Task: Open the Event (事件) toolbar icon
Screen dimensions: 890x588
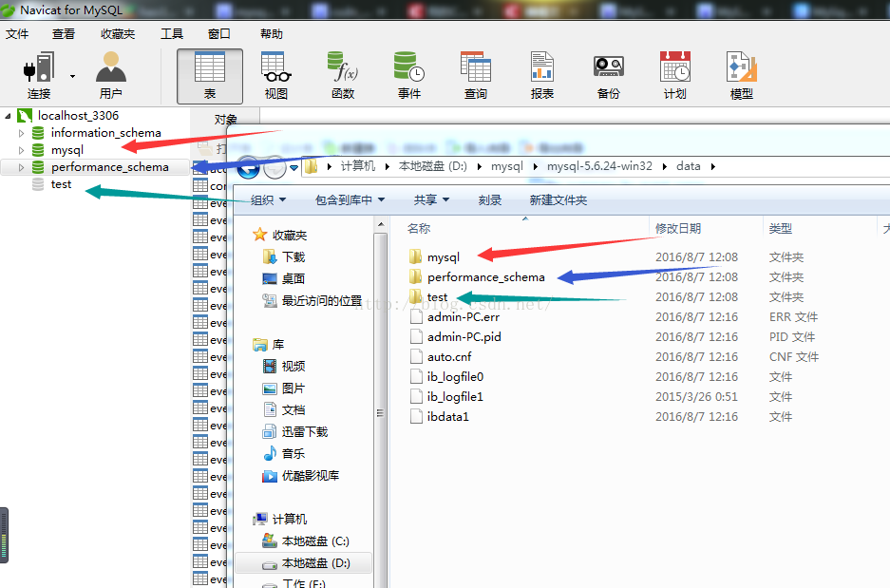Action: (409, 75)
